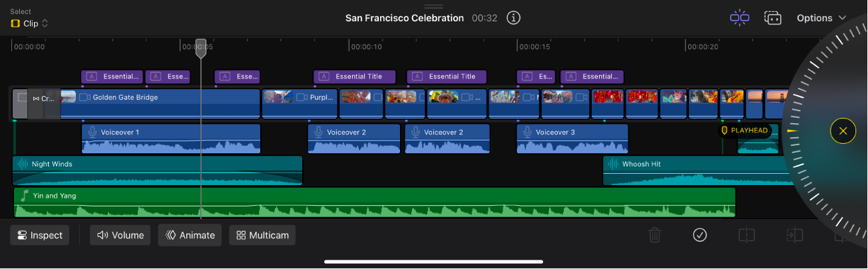Jump to the 00:00:00 ruler mark

(29, 47)
